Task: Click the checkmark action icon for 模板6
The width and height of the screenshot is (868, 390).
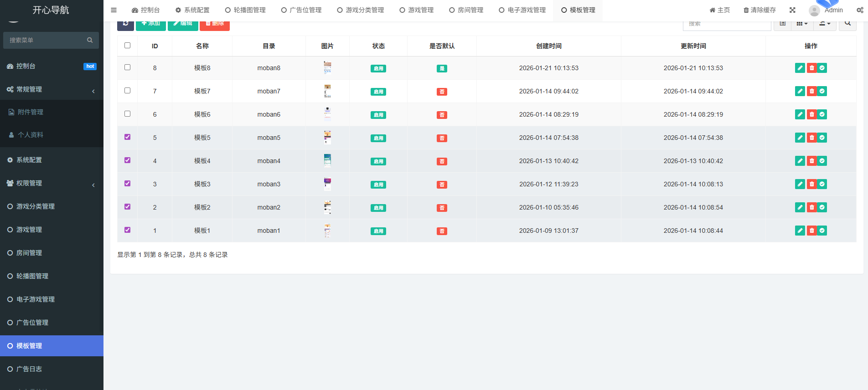Action: click(822, 114)
